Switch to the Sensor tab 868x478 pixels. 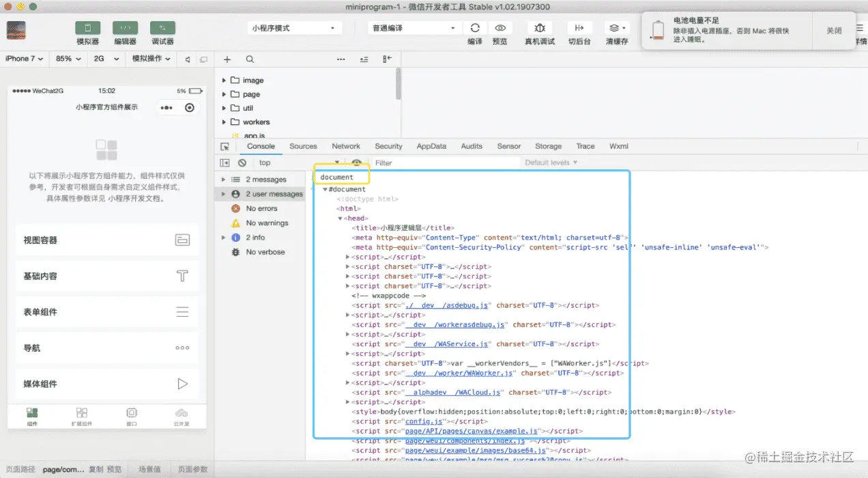tap(509, 146)
